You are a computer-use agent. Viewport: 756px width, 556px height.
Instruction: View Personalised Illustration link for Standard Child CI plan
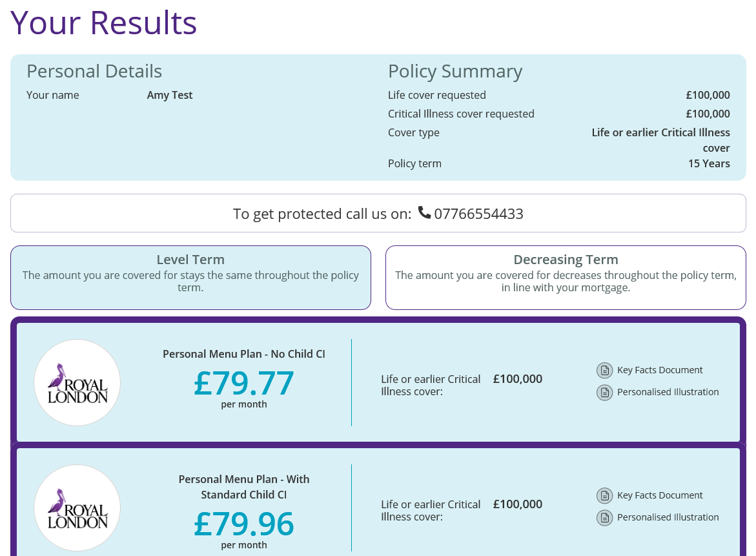668,517
